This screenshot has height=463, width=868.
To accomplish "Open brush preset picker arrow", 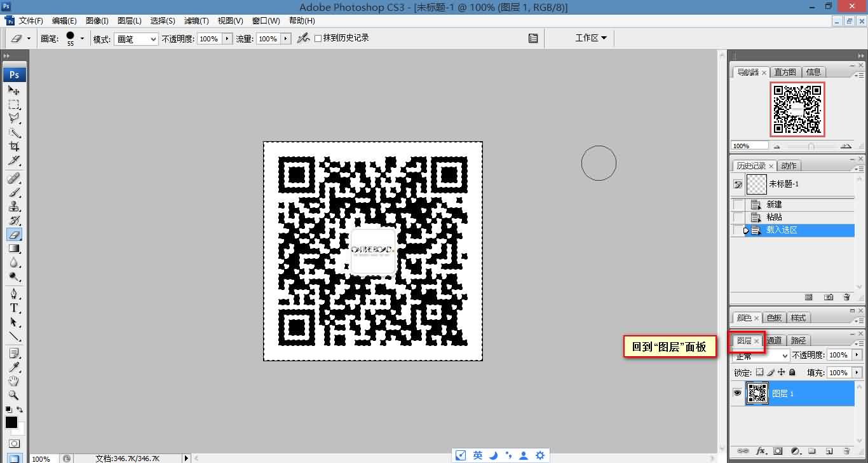I will (82, 38).
